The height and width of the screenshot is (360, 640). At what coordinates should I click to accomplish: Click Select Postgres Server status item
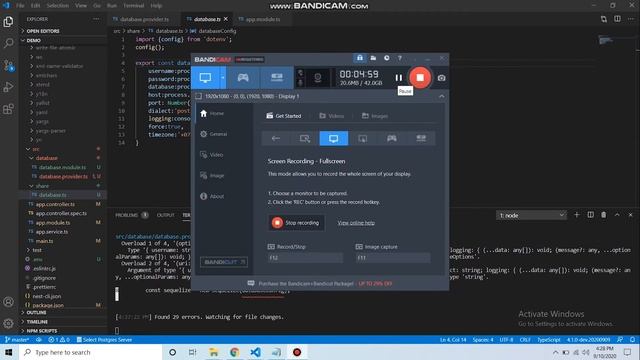click(x=104, y=340)
